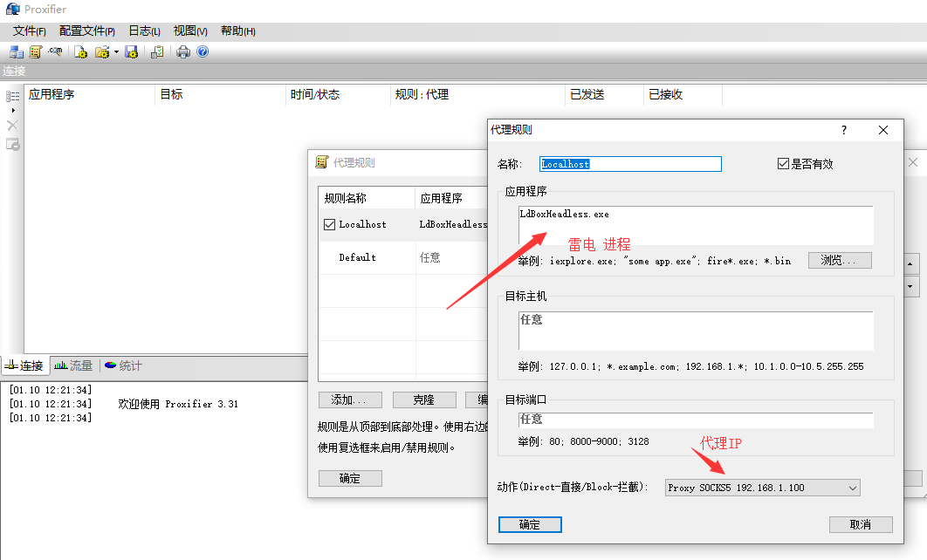Click list view icon in connections sidebar
927x560 pixels.
coord(12,96)
